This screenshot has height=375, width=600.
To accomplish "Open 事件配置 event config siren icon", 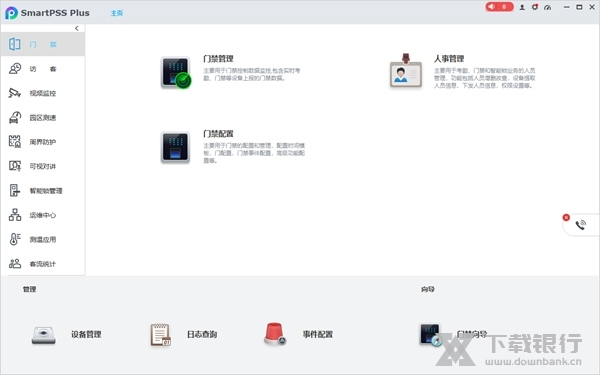I will click(x=275, y=334).
